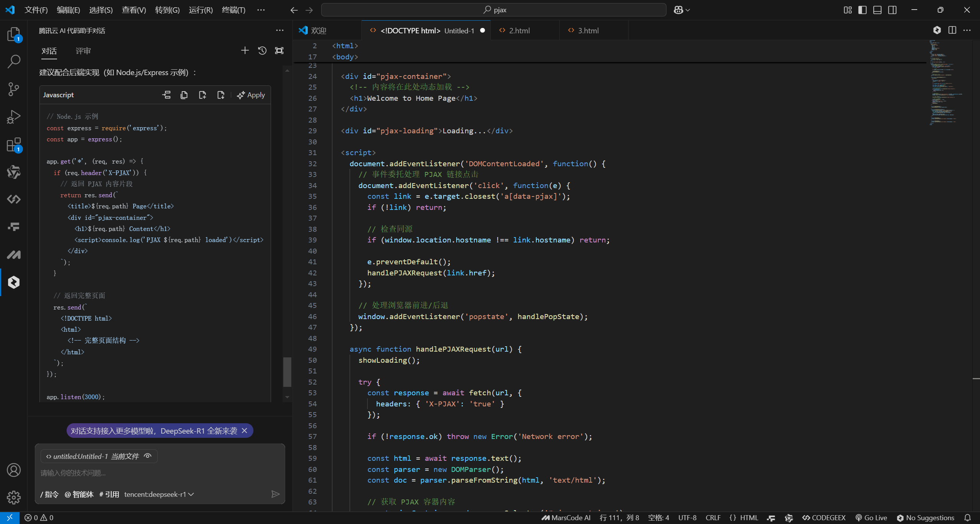Click No Suggestions in status bar
This screenshot has height=524, width=980.
(926, 518)
